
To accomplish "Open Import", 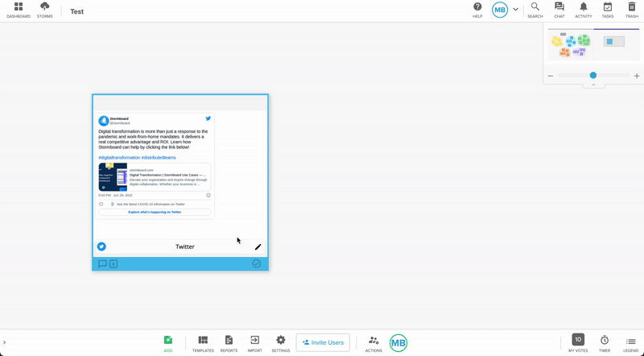I will pos(254,344).
